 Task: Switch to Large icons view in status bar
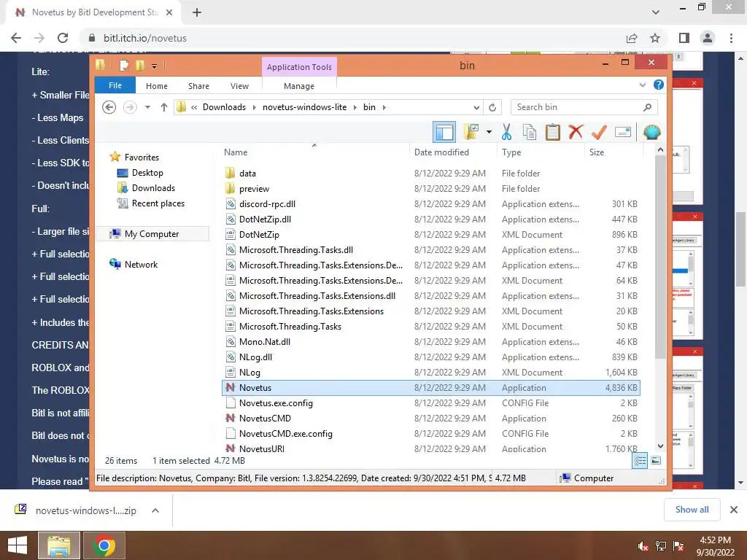point(656,460)
